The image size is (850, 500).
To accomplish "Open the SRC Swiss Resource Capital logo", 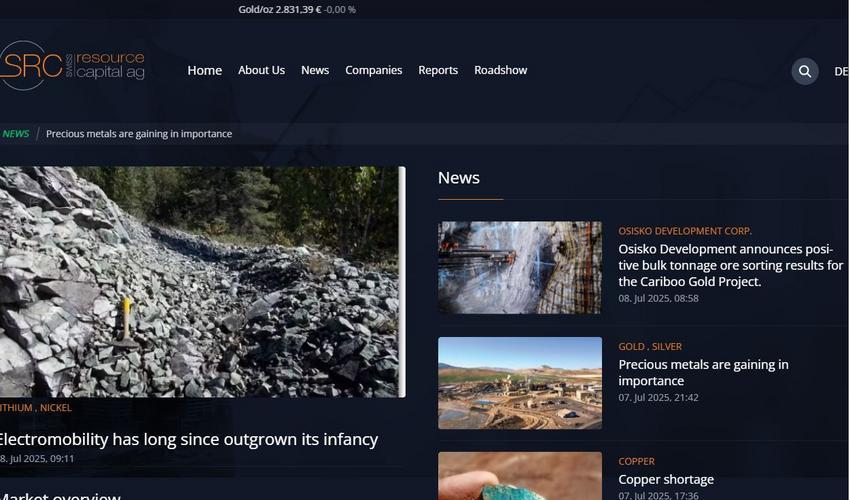I will (72, 66).
